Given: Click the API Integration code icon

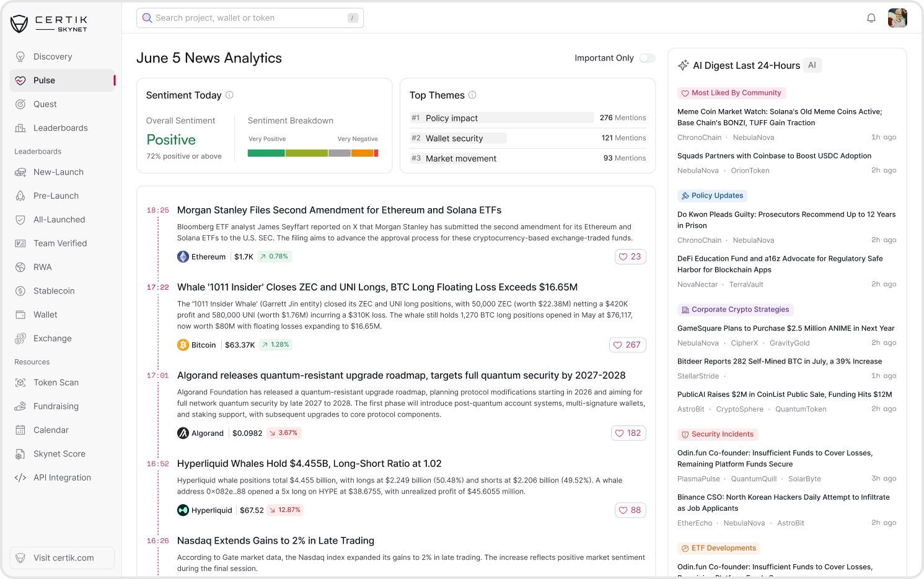Looking at the screenshot, I should pyautogui.click(x=20, y=477).
